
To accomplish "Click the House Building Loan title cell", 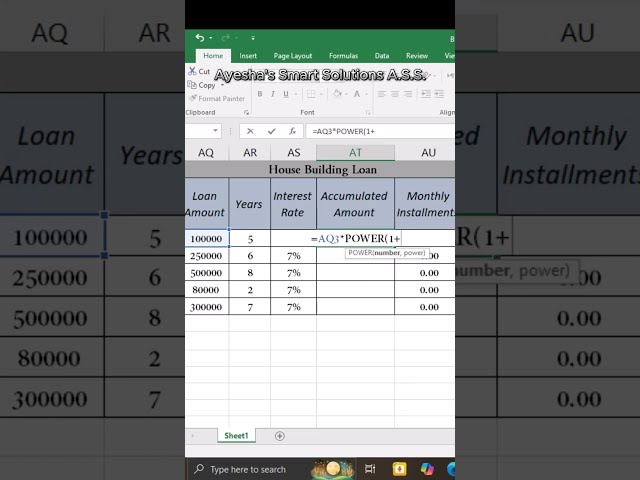I will tap(322, 169).
